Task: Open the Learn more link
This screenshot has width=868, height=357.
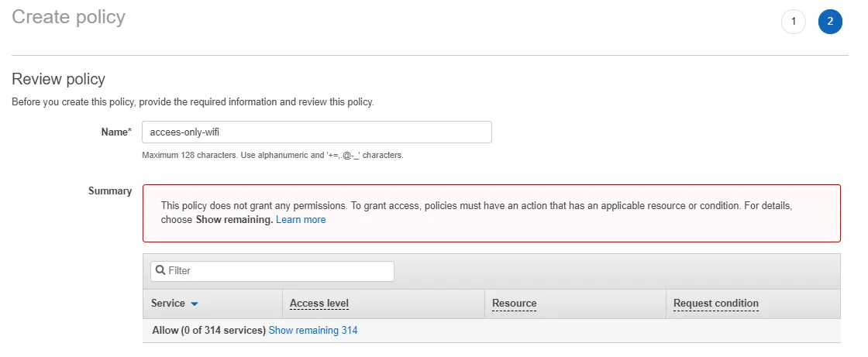Action: [301, 220]
